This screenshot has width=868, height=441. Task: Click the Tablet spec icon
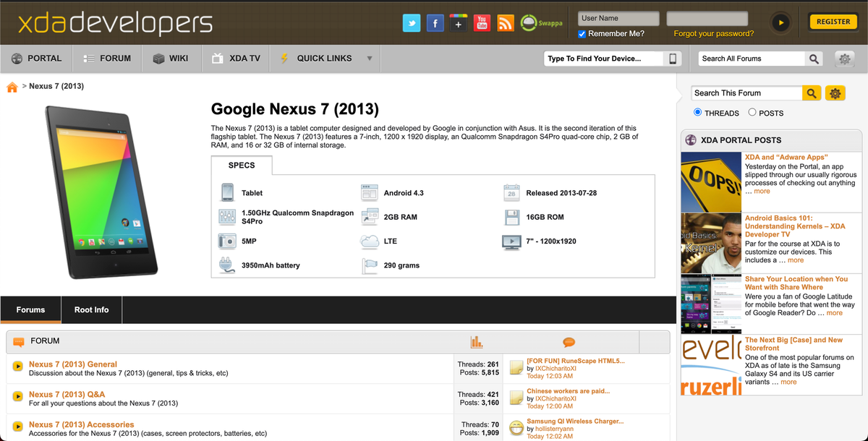pyautogui.click(x=227, y=192)
